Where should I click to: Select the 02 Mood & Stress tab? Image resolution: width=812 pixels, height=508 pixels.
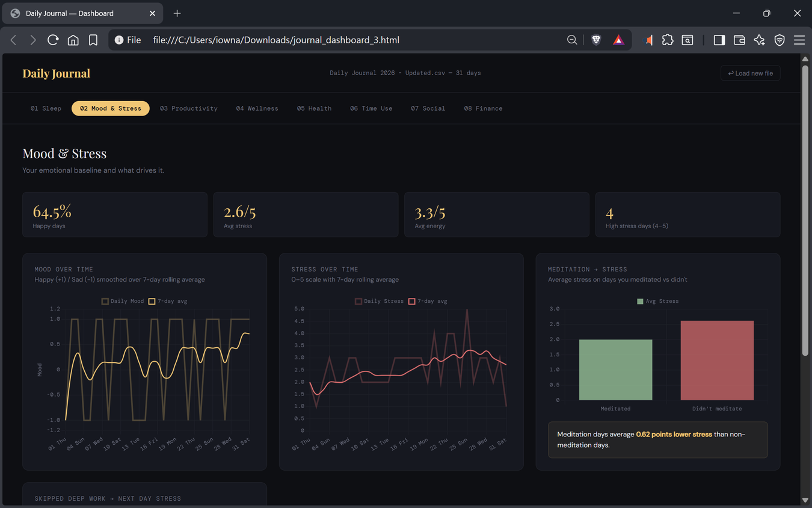[x=111, y=108]
